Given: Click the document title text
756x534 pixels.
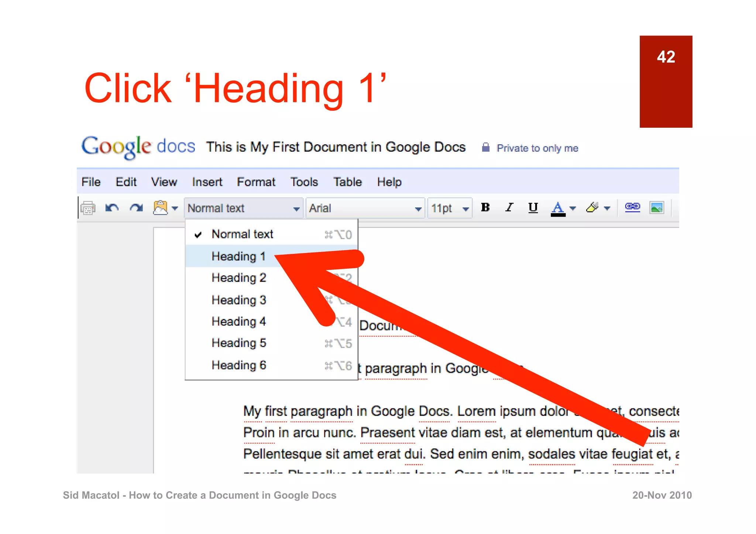Looking at the screenshot, I should click(x=336, y=147).
